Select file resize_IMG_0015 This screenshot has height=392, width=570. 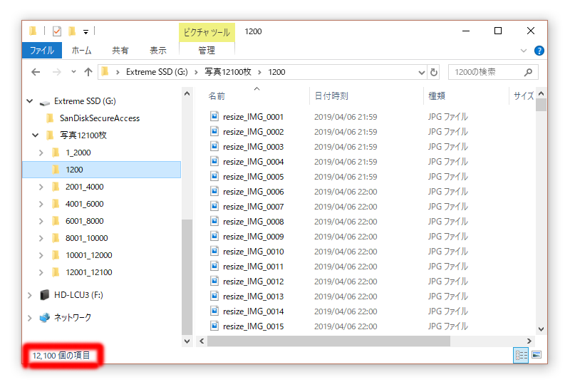point(253,326)
